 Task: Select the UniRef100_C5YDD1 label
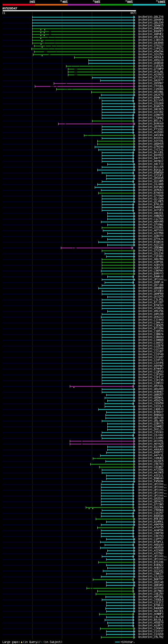point(151,86)
